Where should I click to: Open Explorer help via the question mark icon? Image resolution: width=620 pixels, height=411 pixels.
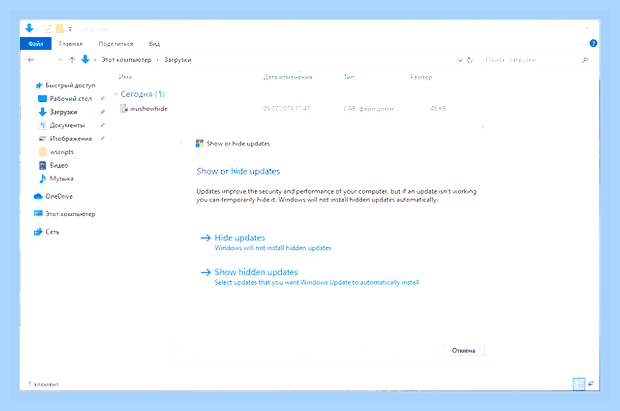(593, 43)
